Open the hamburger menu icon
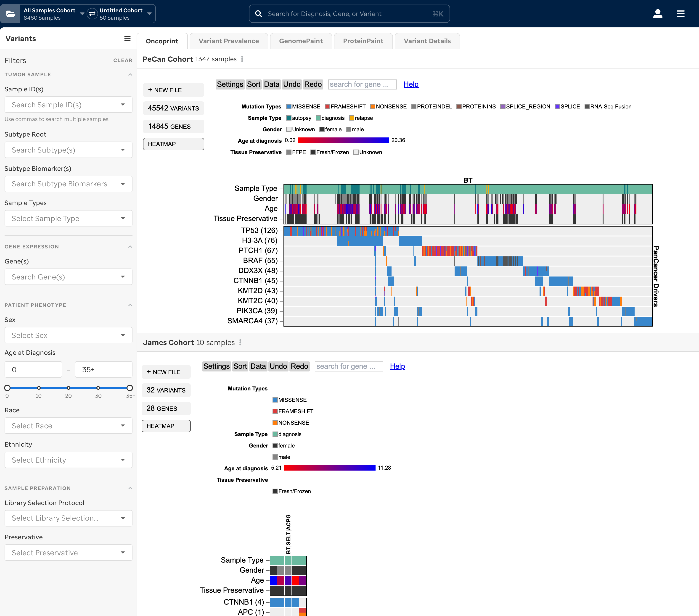This screenshot has width=699, height=616. click(680, 14)
